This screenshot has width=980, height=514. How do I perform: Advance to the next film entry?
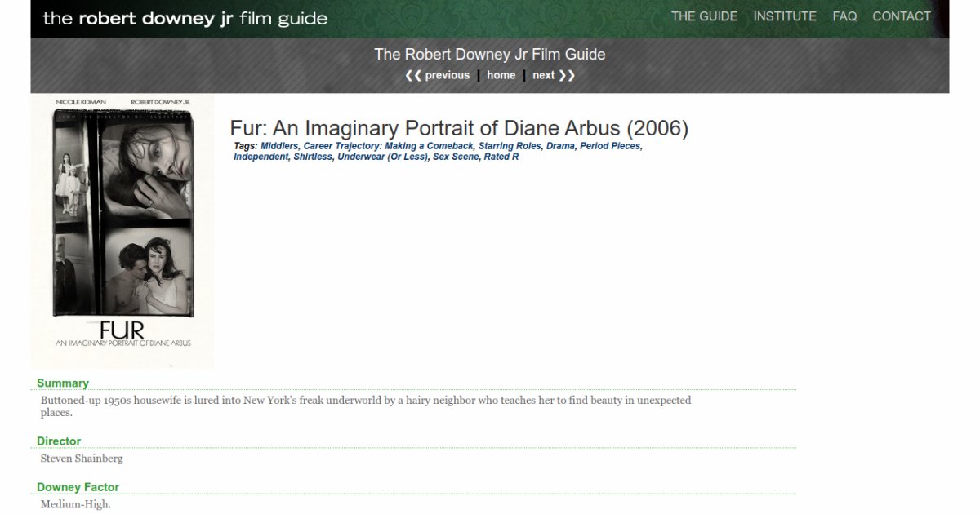click(x=553, y=75)
